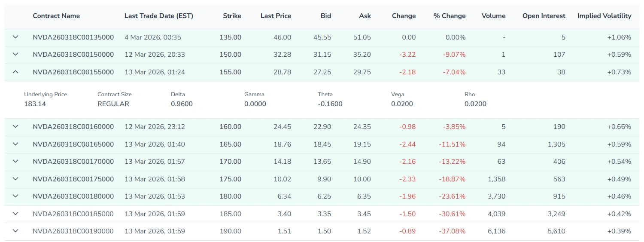
Task: Click the +1.06% implied volatility cell
Action: (x=619, y=37)
